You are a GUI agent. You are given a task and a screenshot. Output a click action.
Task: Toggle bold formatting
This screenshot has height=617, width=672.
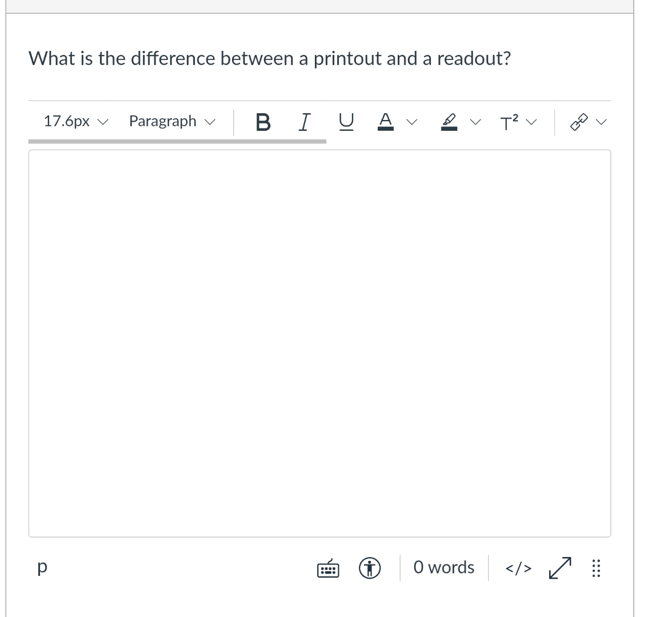tap(262, 121)
